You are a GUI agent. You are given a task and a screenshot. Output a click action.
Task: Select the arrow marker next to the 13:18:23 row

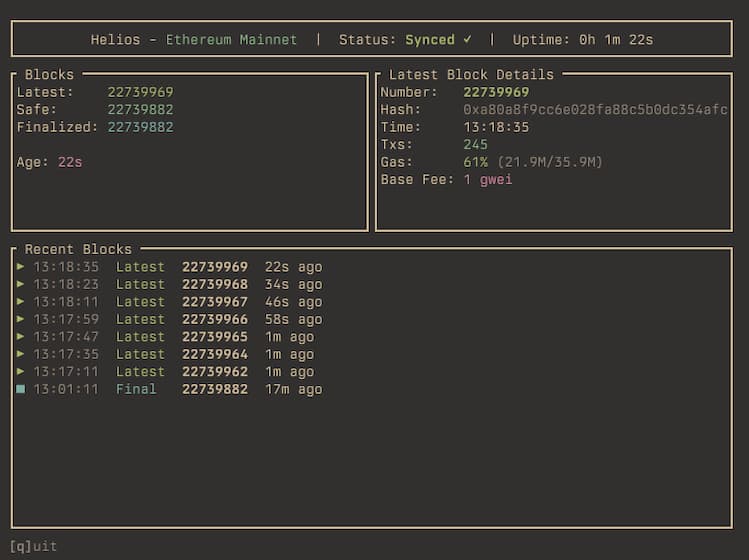pyautogui.click(x=20, y=284)
